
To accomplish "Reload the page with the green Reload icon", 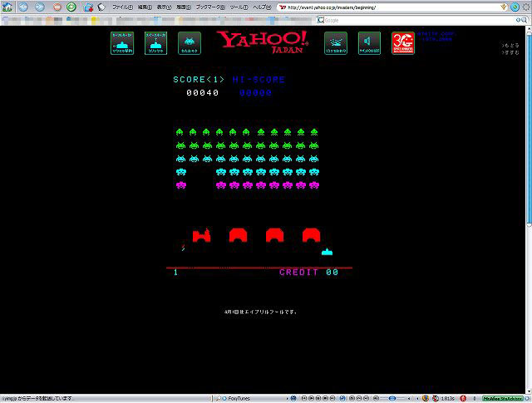I will (71, 7).
